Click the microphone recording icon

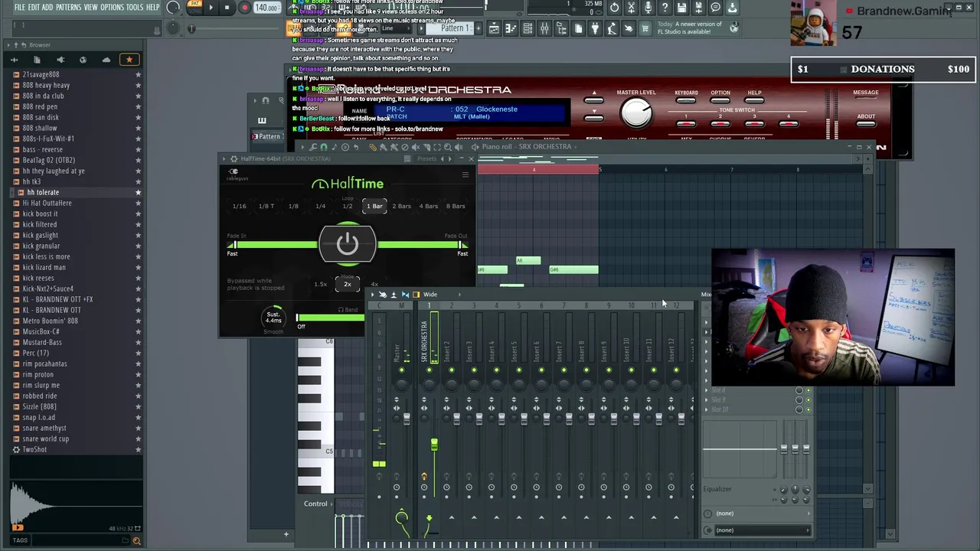(648, 8)
